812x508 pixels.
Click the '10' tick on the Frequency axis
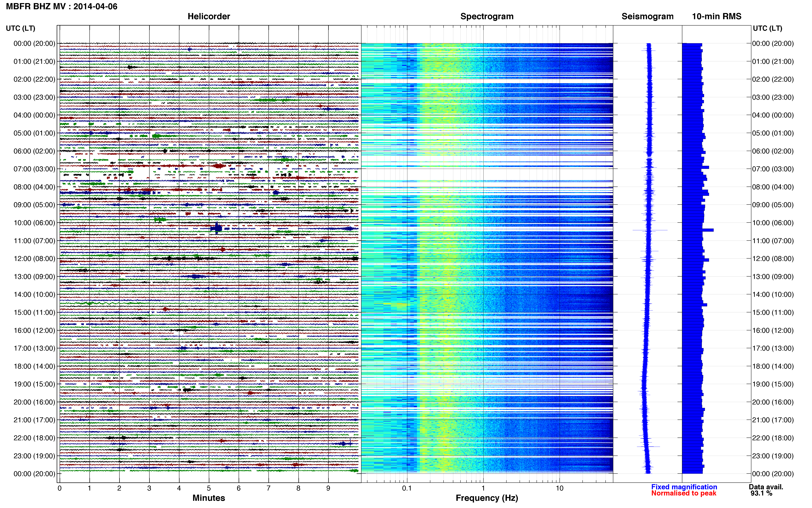pos(559,488)
